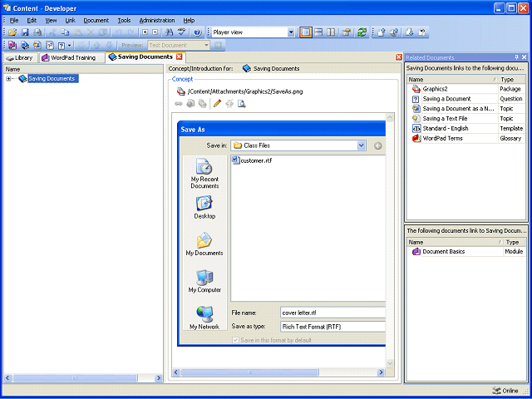Click the Print toolbar icon

(37, 32)
